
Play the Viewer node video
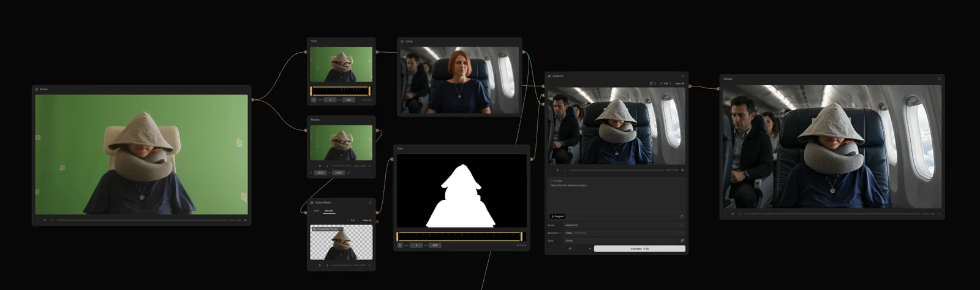coord(733,214)
